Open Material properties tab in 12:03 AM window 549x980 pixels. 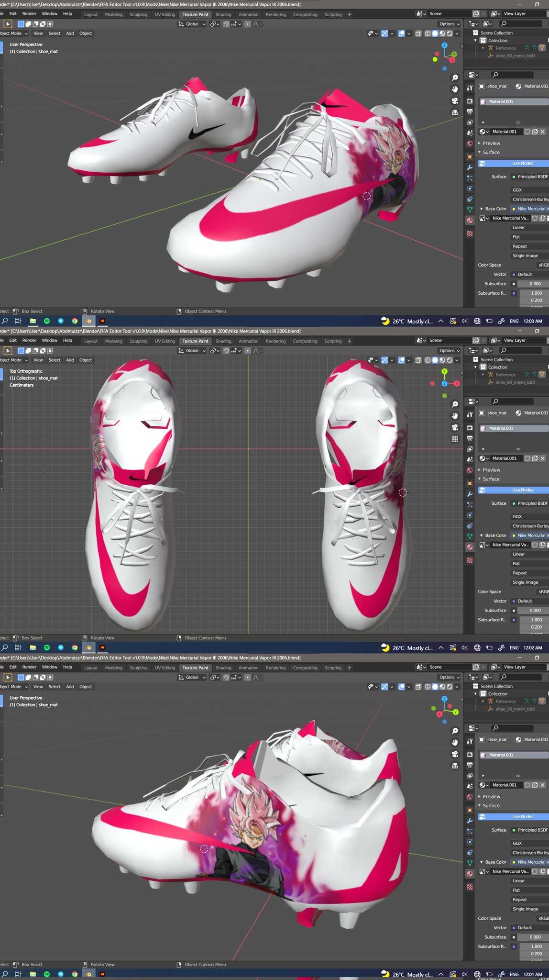(x=470, y=220)
